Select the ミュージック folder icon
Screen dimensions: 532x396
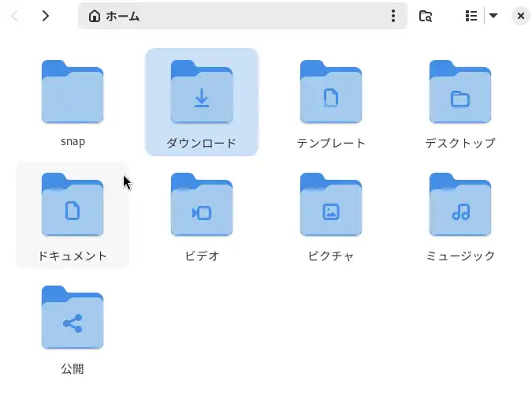click(460, 204)
